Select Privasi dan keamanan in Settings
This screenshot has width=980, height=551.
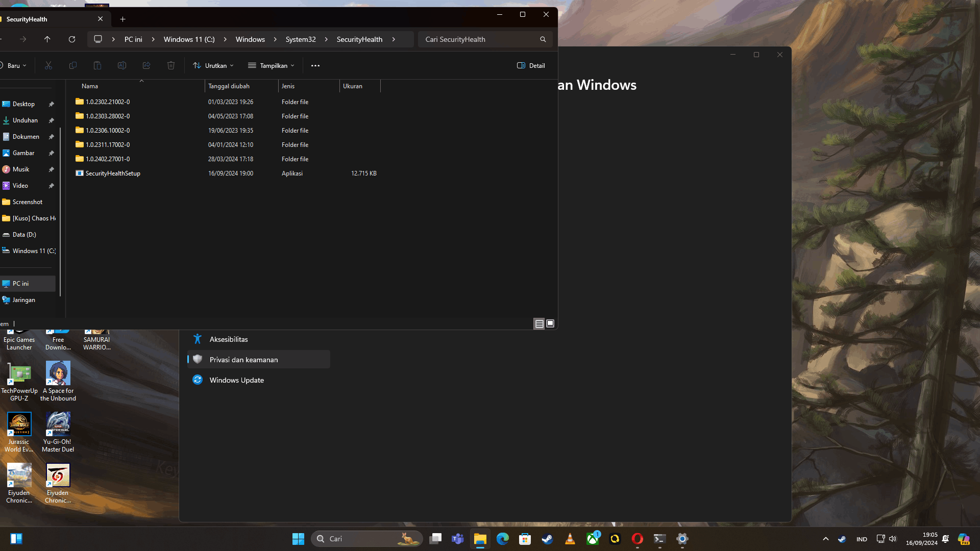pos(243,360)
